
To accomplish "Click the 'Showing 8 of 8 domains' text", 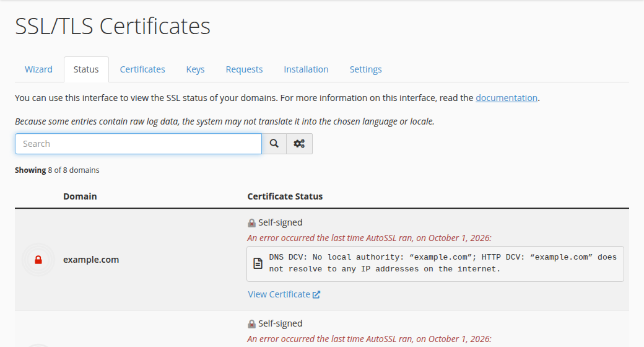I will [x=57, y=170].
